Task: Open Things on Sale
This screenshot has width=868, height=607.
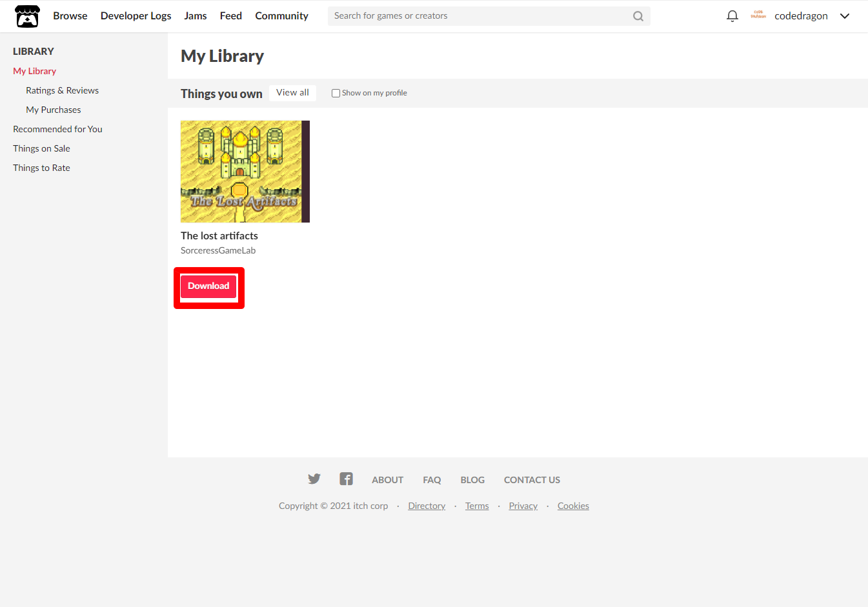Action: click(42, 148)
